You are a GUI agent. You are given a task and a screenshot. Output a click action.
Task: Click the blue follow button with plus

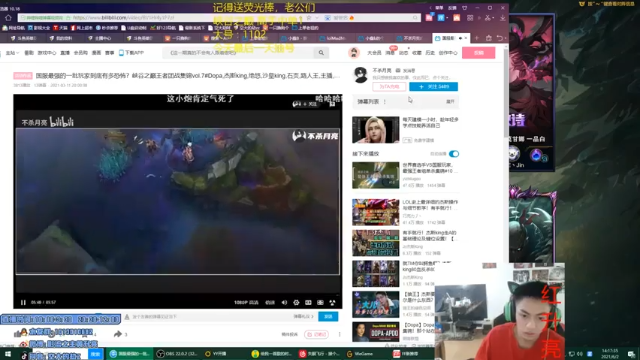coord(433,87)
